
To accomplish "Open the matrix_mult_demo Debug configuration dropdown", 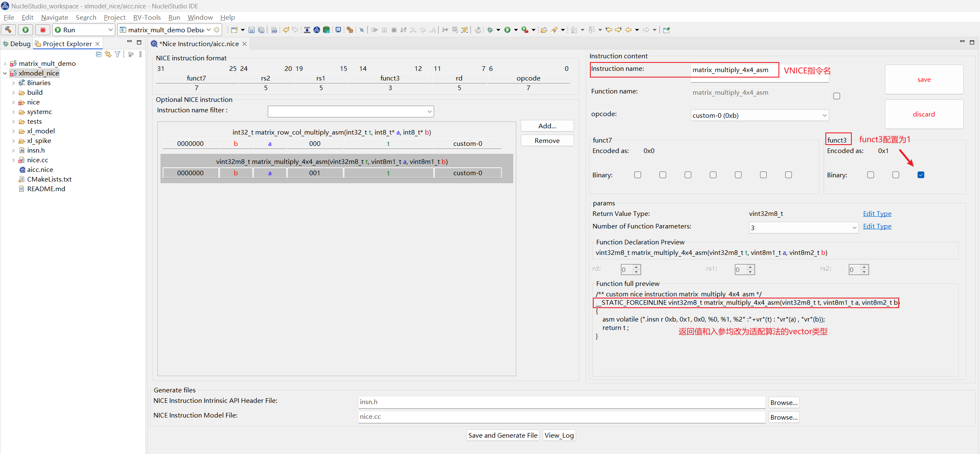I will pos(209,30).
